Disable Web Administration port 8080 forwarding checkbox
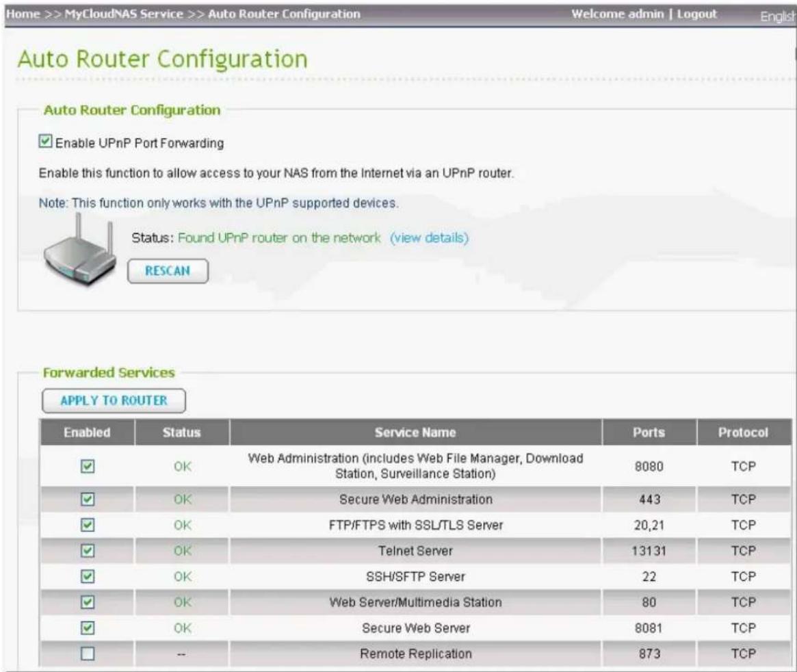The image size is (797, 672). point(88,465)
